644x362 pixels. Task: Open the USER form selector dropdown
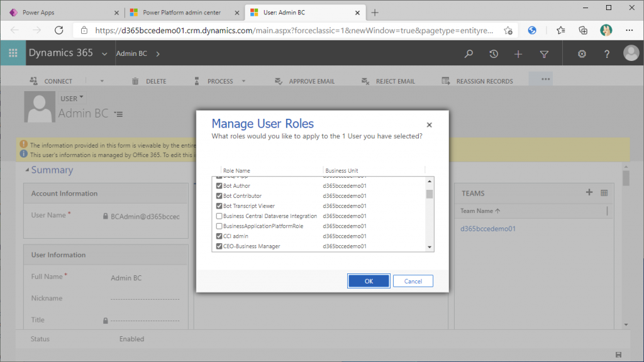[72, 99]
